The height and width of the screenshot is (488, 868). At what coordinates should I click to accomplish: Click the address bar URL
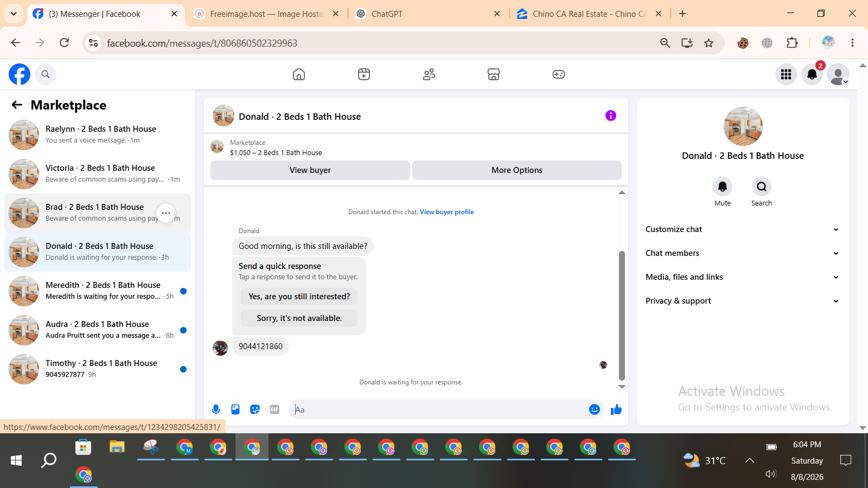pyautogui.click(x=202, y=43)
